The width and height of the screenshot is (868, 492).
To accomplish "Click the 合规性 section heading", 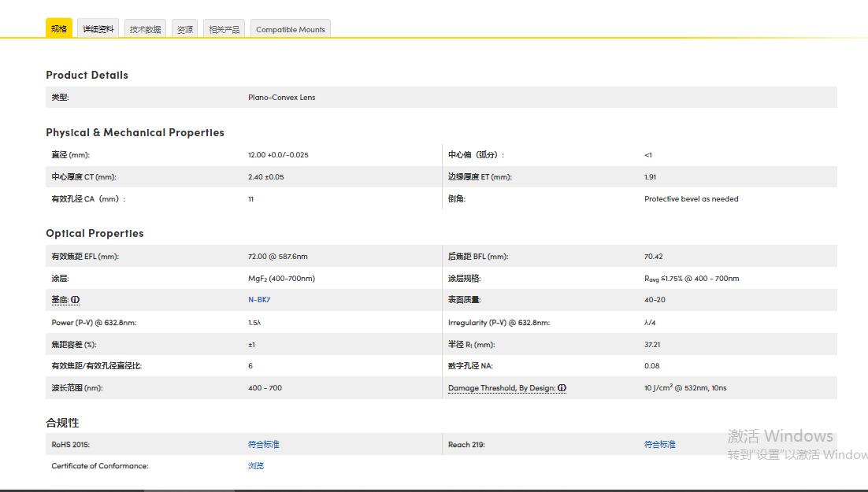I will pos(62,423).
